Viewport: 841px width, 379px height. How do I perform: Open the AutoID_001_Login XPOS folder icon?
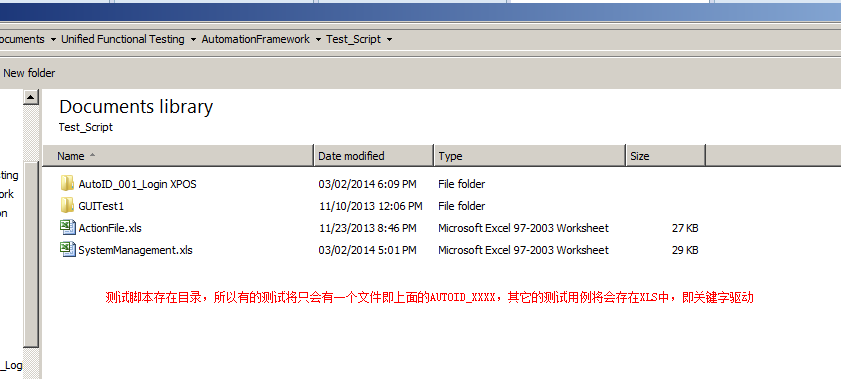[67, 183]
